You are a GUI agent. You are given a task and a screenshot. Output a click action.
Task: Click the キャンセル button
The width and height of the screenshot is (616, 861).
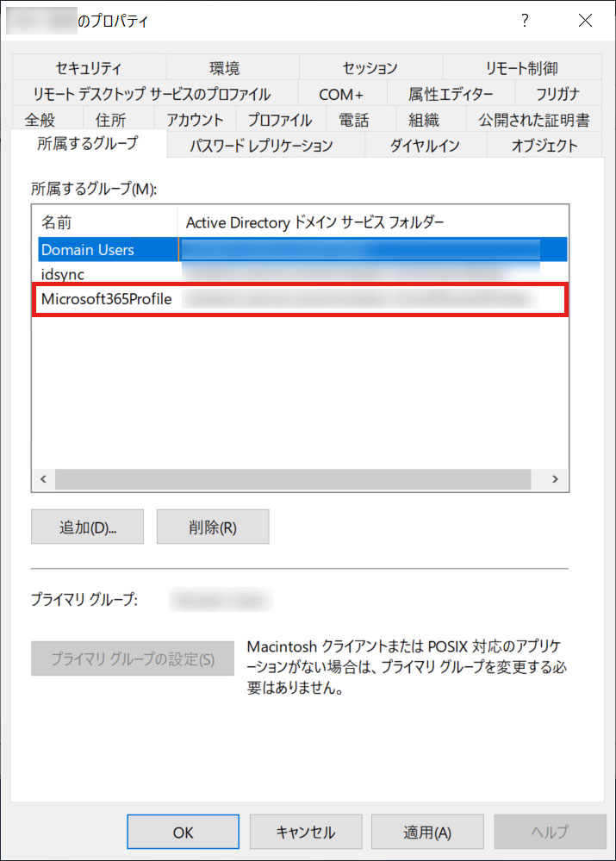coord(306,832)
